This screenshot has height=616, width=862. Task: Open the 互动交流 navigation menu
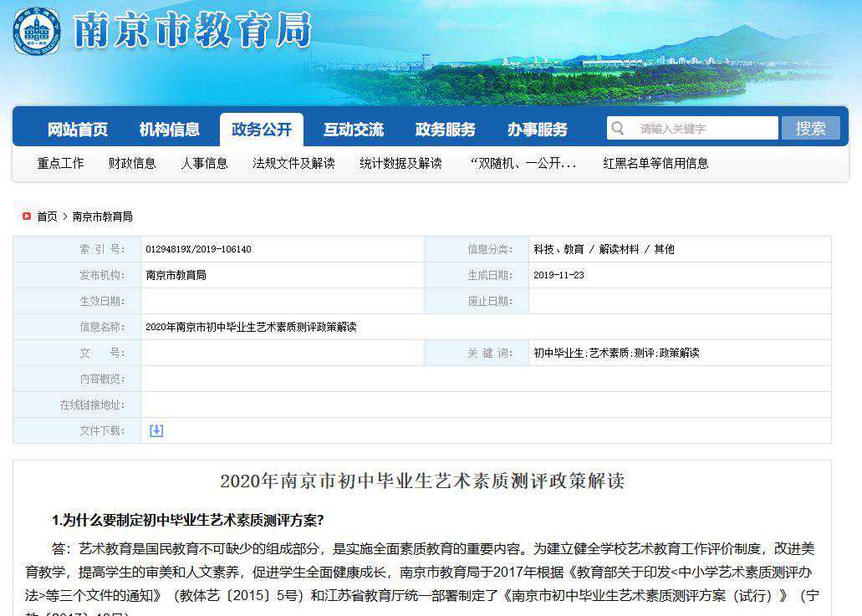click(x=352, y=129)
